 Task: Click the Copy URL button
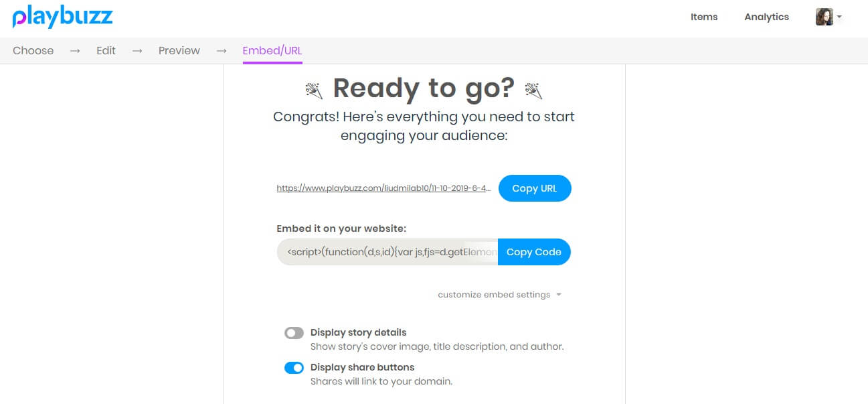[535, 188]
